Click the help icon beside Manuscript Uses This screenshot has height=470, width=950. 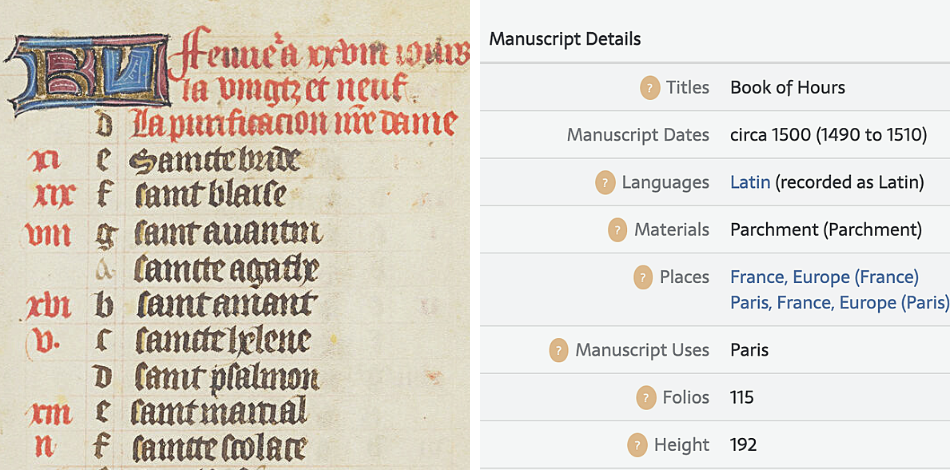559,351
